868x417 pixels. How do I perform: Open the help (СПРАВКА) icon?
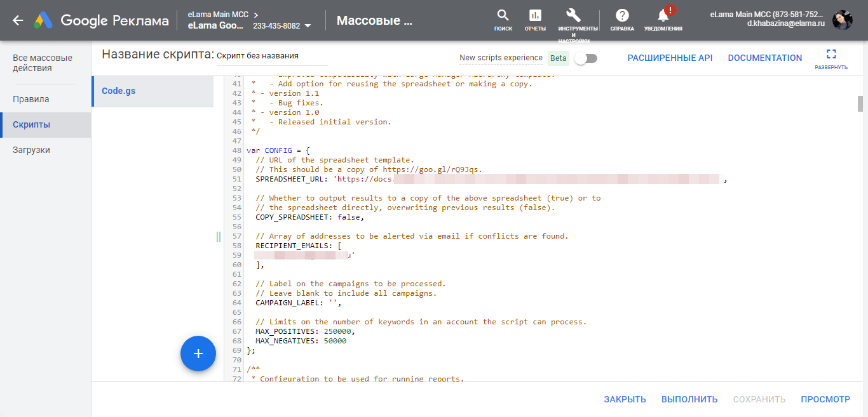coord(622,20)
